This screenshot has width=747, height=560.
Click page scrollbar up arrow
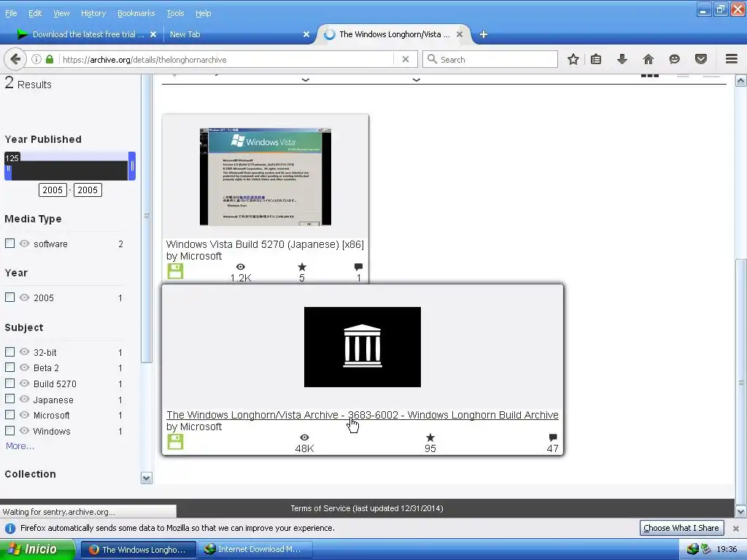tap(740, 81)
